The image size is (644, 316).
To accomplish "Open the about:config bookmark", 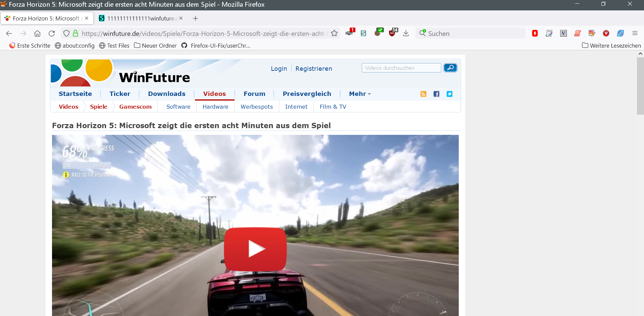I will (x=75, y=46).
